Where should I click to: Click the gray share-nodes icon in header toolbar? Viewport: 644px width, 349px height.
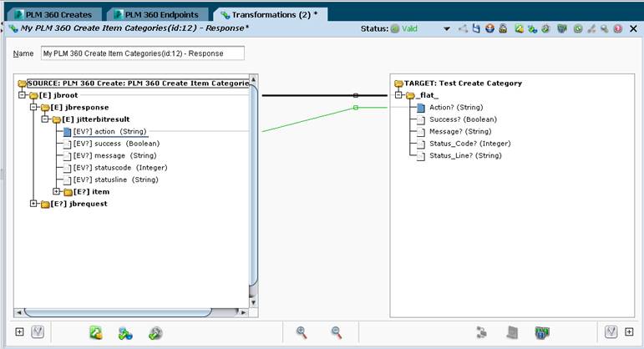coord(463,28)
